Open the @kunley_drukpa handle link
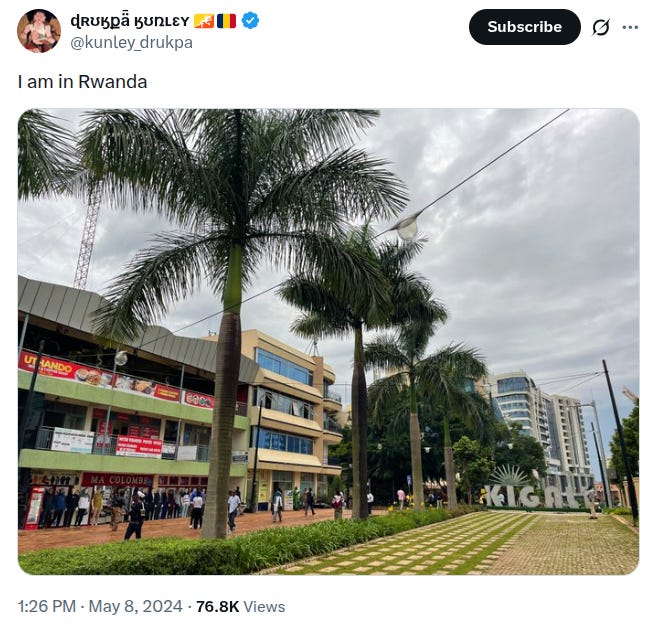Viewport: 651px width, 628px height. [x=131, y=42]
